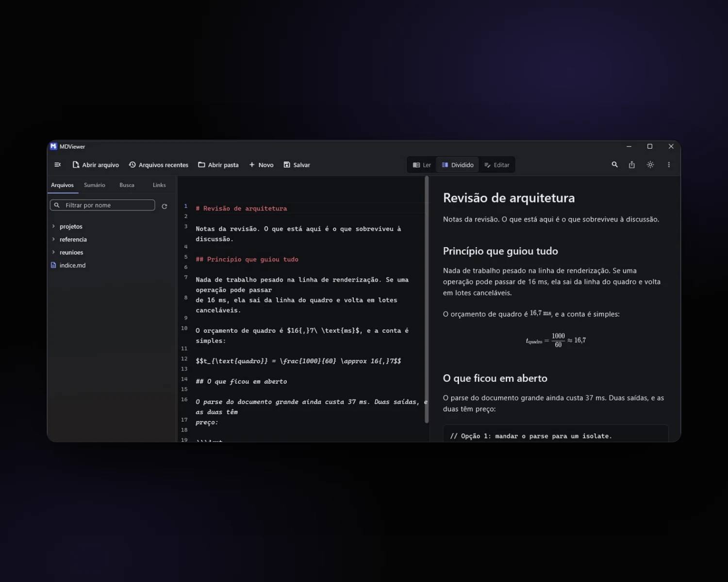This screenshot has height=582, width=728.
Task: Open the Links tab
Action: click(x=159, y=185)
